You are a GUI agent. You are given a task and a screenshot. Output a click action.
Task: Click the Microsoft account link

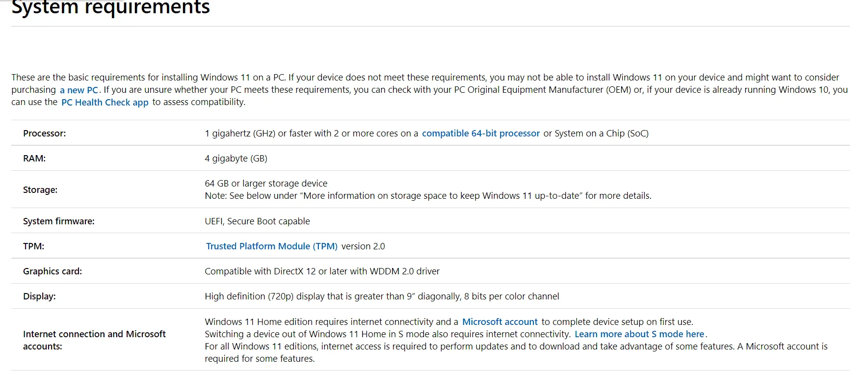tap(500, 322)
